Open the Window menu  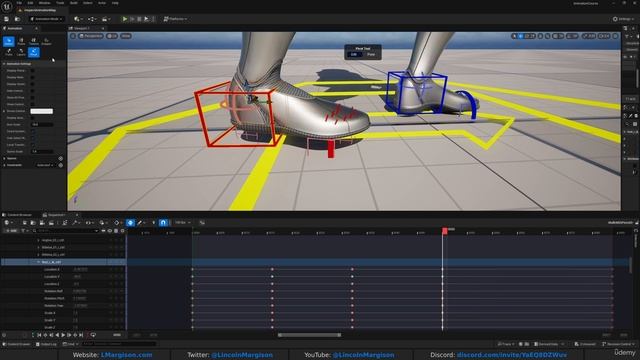point(44,3)
